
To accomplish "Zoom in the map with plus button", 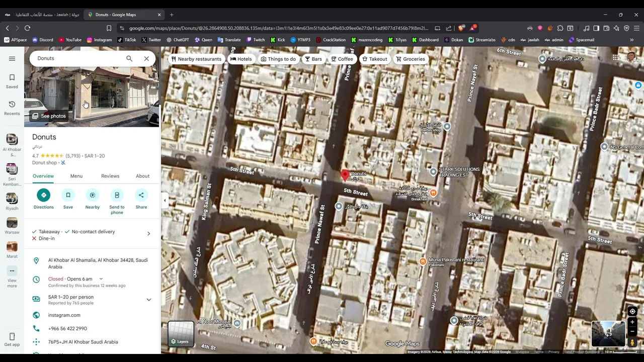I will (632, 322).
